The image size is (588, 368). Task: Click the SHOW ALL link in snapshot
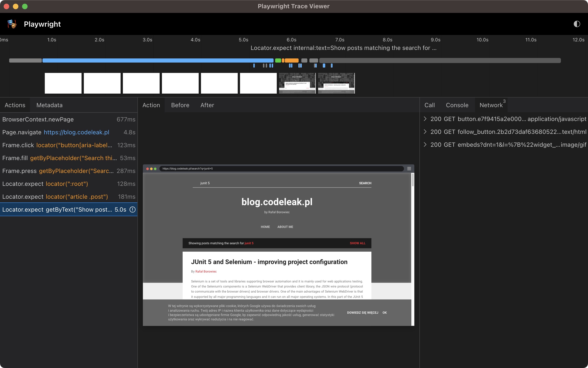tap(357, 243)
